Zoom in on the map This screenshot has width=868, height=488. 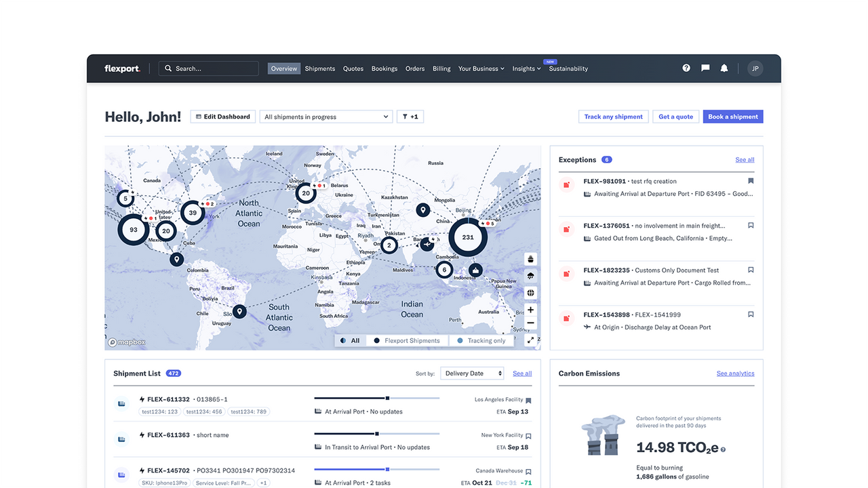point(531,310)
